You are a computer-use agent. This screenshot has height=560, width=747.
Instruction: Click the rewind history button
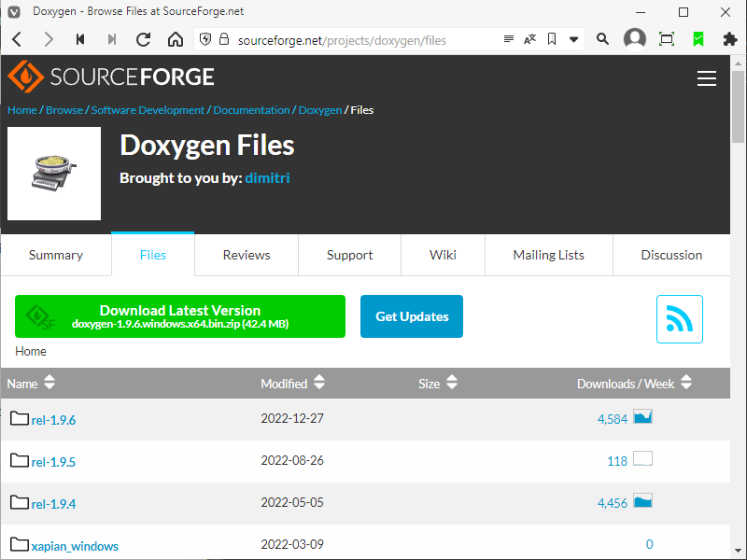(x=80, y=39)
